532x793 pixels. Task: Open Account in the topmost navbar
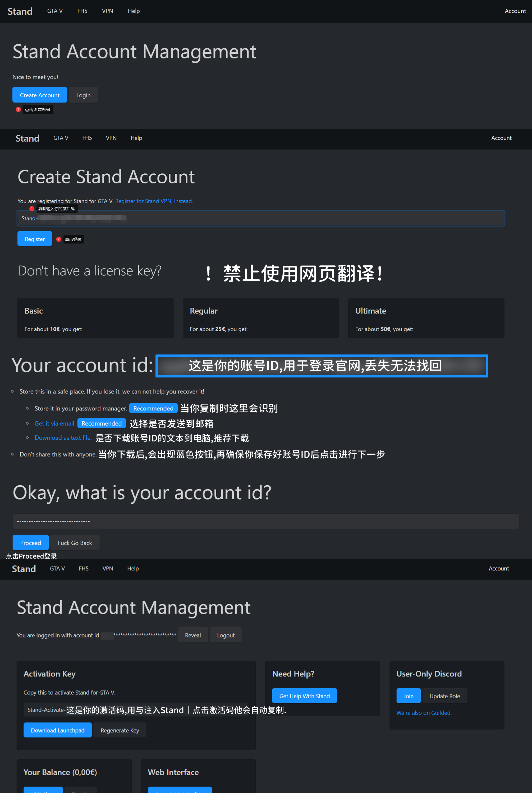515,11
